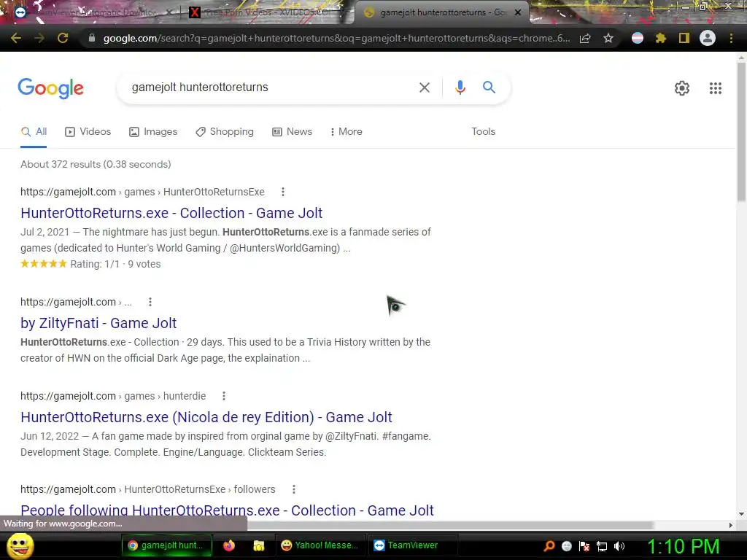Reload the Google results page
This screenshot has height=560, width=747.
[x=63, y=38]
